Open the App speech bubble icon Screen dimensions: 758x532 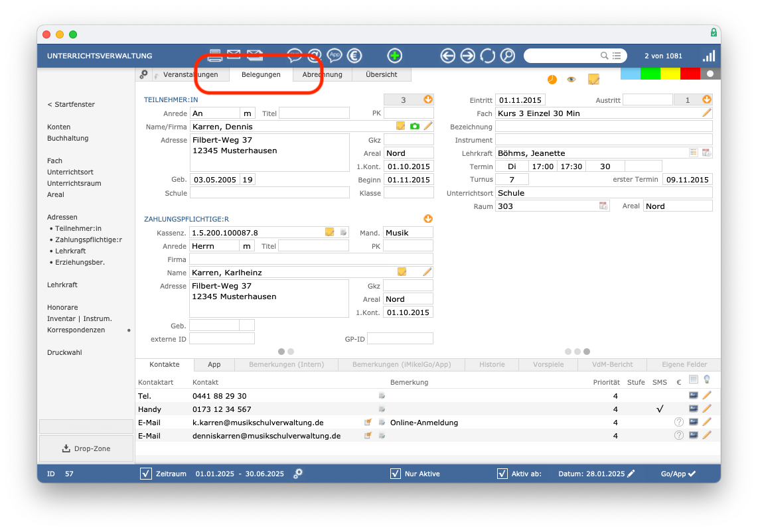click(335, 56)
